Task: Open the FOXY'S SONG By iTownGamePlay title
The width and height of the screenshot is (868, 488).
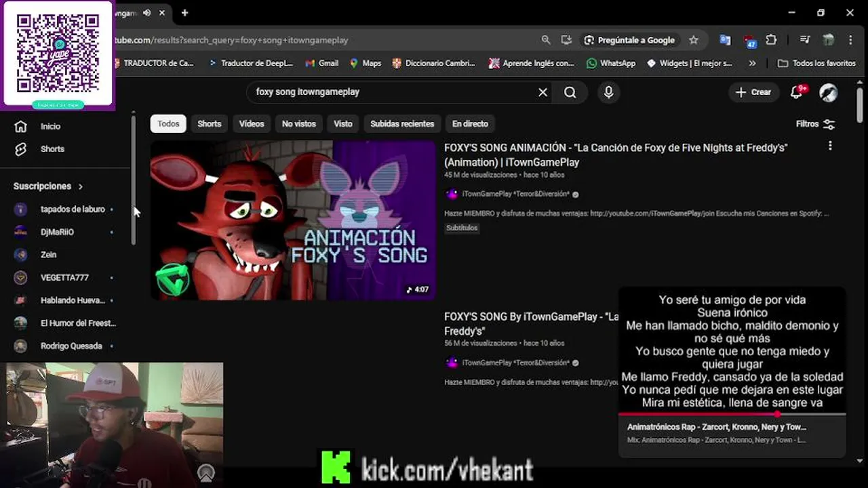Action: (x=531, y=324)
